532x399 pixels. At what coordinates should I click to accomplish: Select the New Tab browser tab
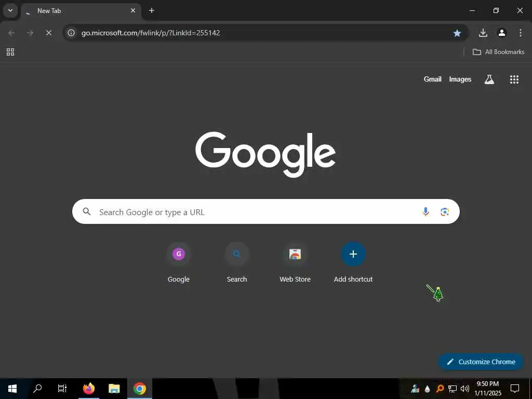(x=81, y=11)
